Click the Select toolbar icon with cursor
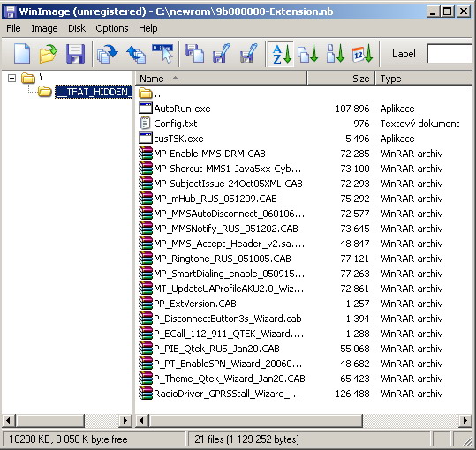 pyautogui.click(x=163, y=54)
